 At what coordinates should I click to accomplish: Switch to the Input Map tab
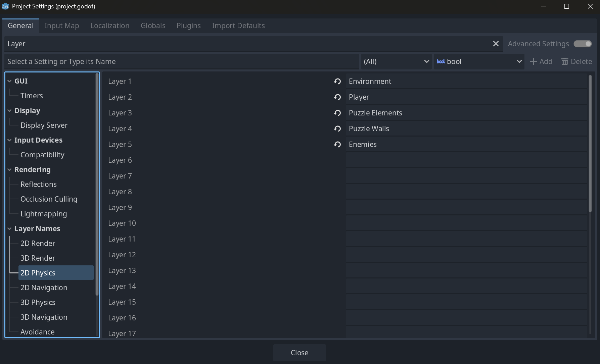(x=62, y=26)
